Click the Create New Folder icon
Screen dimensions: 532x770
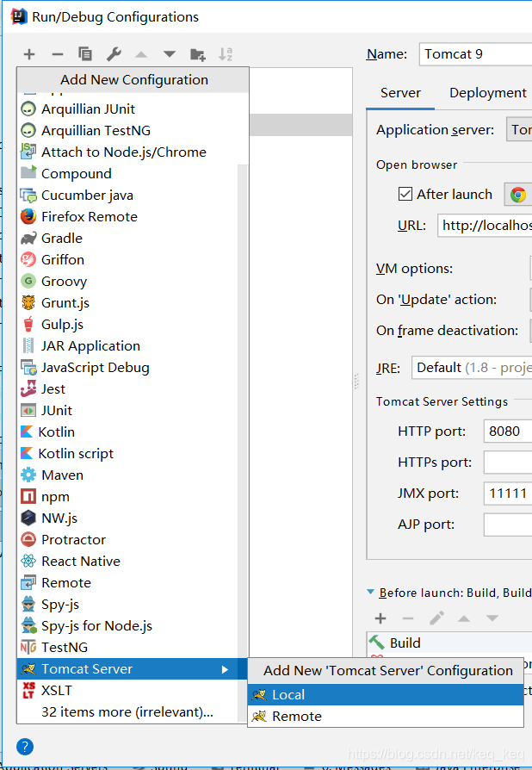(x=198, y=54)
